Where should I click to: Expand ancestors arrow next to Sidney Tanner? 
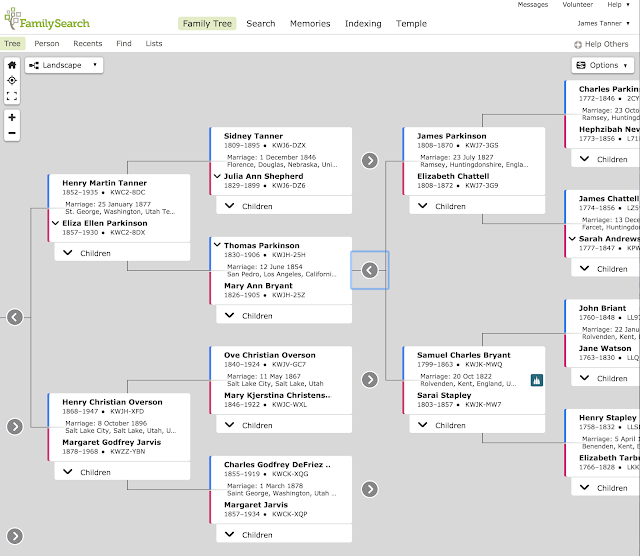coord(369,160)
